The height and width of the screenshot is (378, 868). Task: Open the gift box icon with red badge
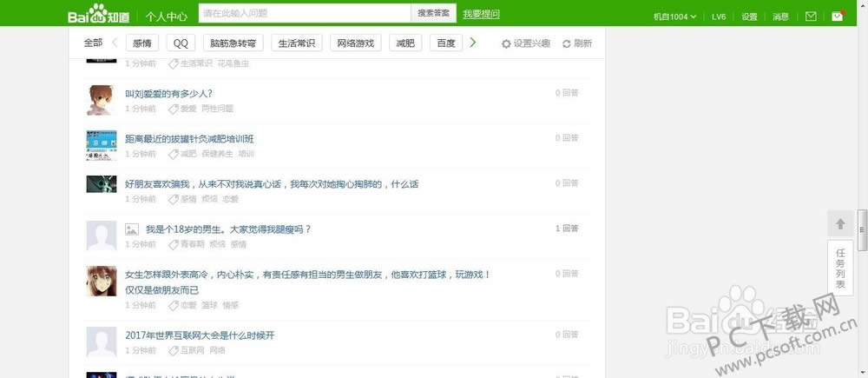pyautogui.click(x=837, y=16)
